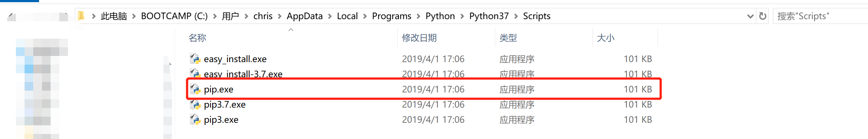The width and height of the screenshot is (868, 139).
Task: Expand chevron after BOOTCAMP (C:) in path
Action: 215,16
